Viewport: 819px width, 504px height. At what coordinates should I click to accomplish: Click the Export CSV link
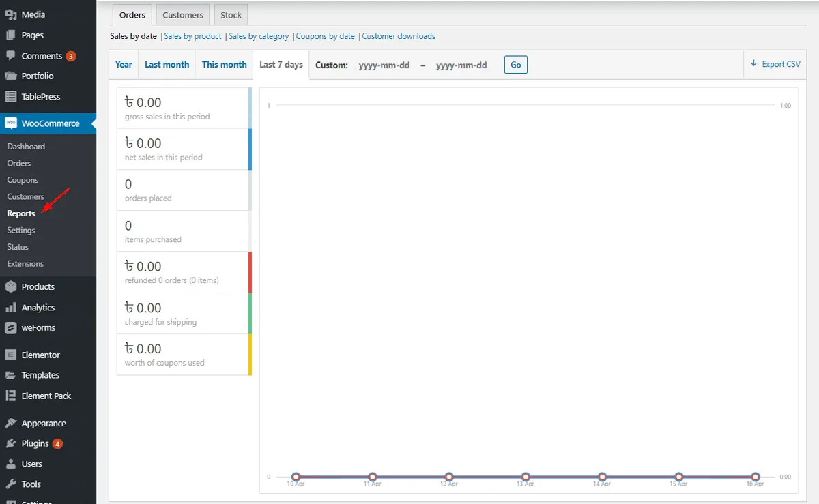point(775,64)
